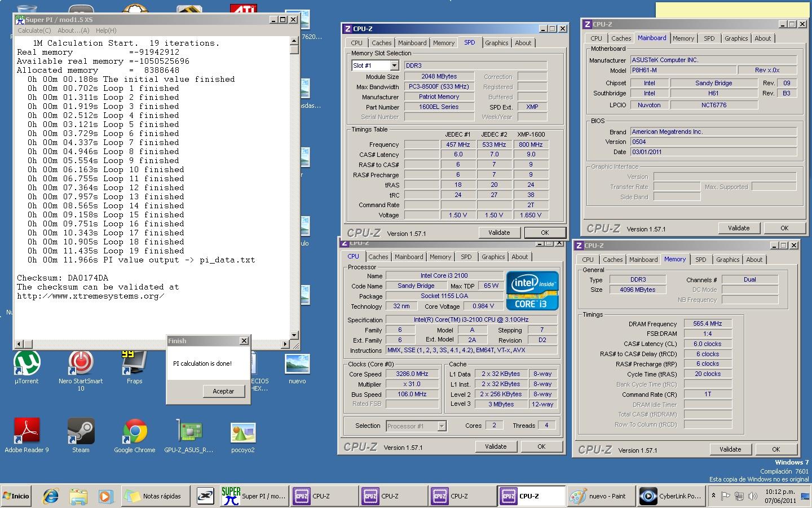Click Validate in the Memory CPU-Z window
This screenshot has height=508, width=812.
pyautogui.click(x=730, y=449)
